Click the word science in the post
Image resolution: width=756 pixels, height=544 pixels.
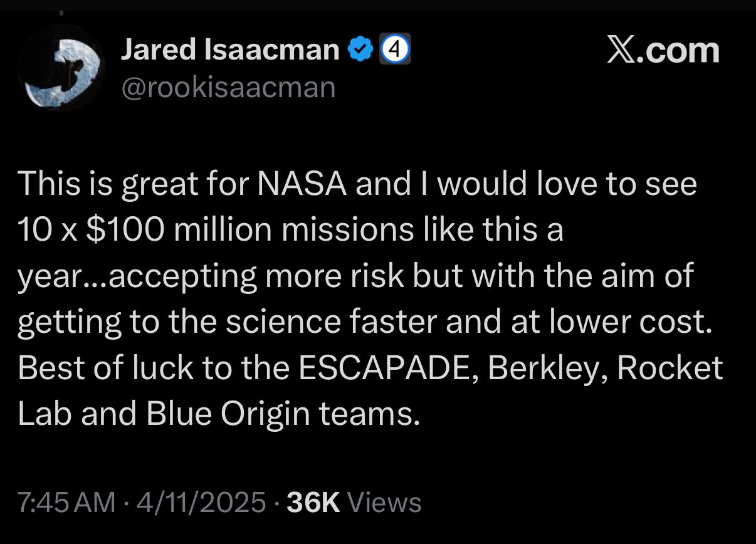pos(281,322)
